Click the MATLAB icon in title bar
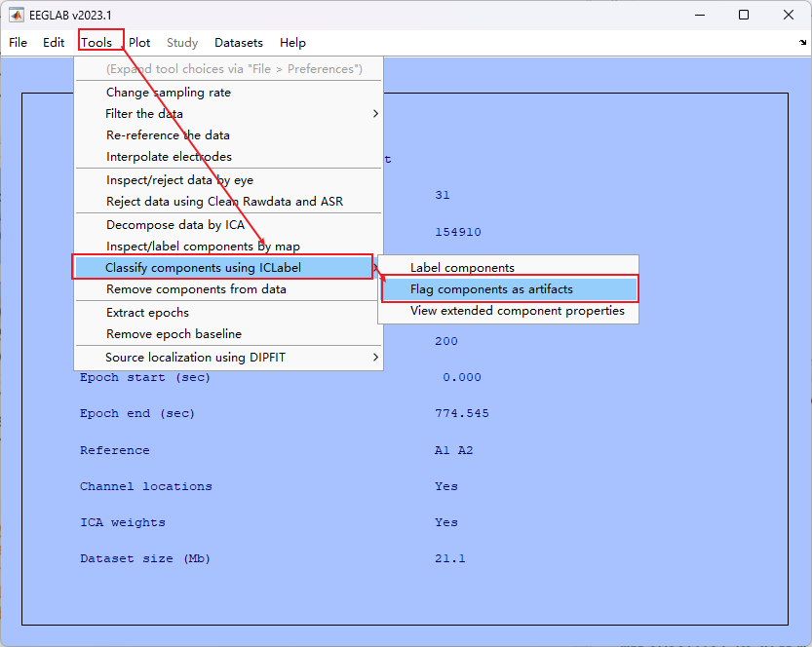Image resolution: width=812 pixels, height=647 pixels. 16,15
